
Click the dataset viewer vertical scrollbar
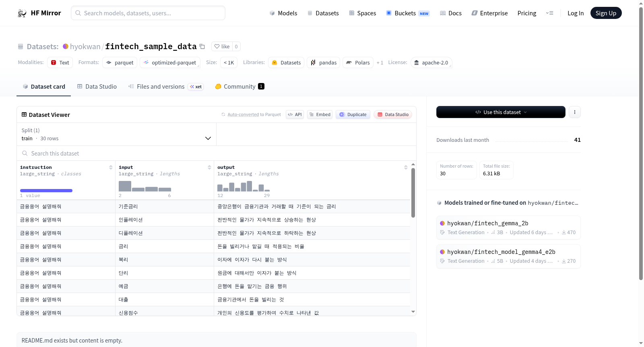413,193
